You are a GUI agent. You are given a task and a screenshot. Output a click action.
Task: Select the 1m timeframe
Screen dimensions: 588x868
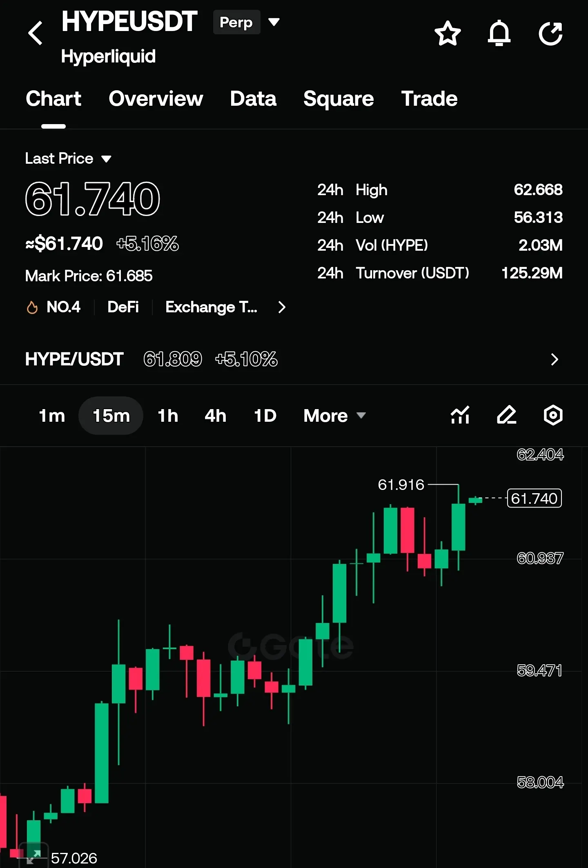pos(52,416)
